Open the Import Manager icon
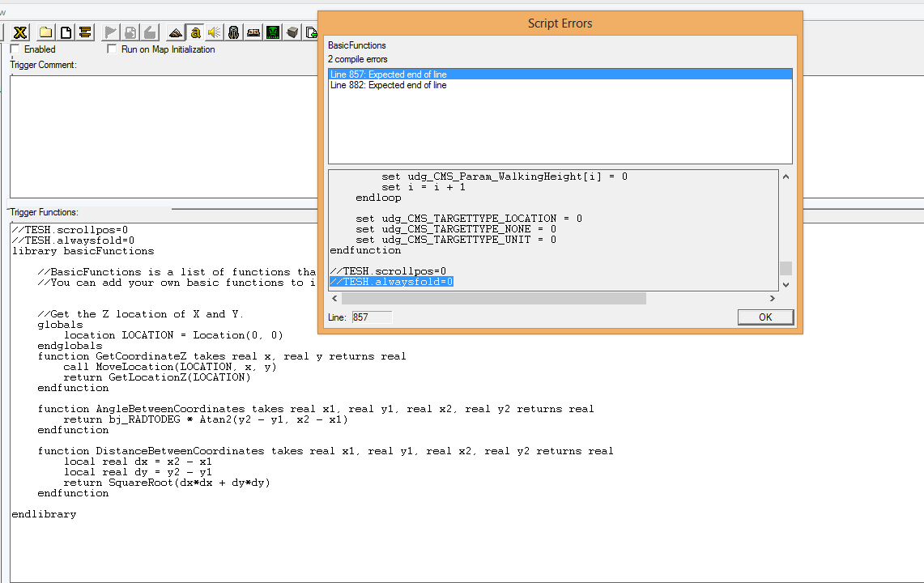The width and height of the screenshot is (924, 583). [x=310, y=32]
